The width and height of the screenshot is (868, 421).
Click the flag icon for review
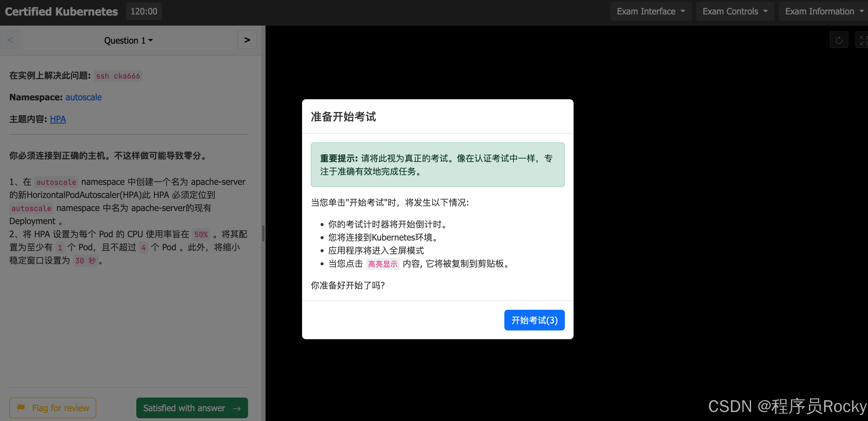pos(21,408)
